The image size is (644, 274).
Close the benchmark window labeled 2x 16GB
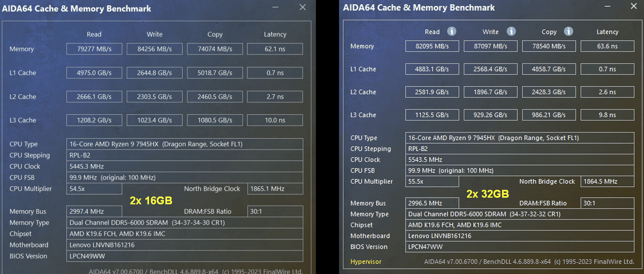tap(303, 7)
